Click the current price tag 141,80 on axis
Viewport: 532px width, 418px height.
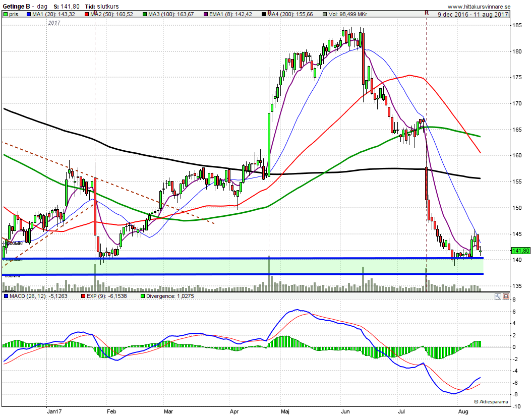[521, 251]
